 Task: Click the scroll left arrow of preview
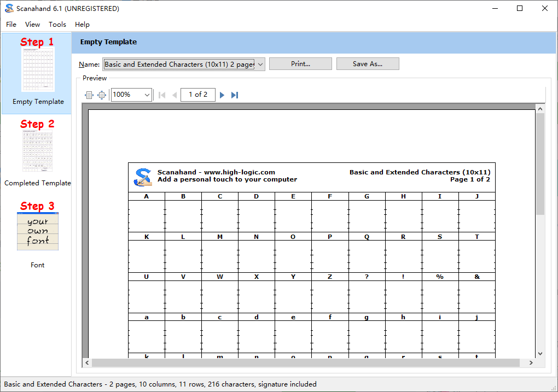(87, 362)
